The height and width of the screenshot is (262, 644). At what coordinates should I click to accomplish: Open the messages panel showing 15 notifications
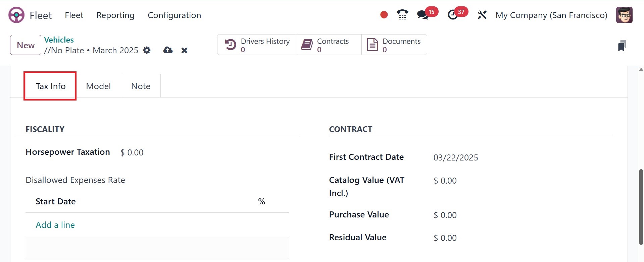tap(423, 15)
